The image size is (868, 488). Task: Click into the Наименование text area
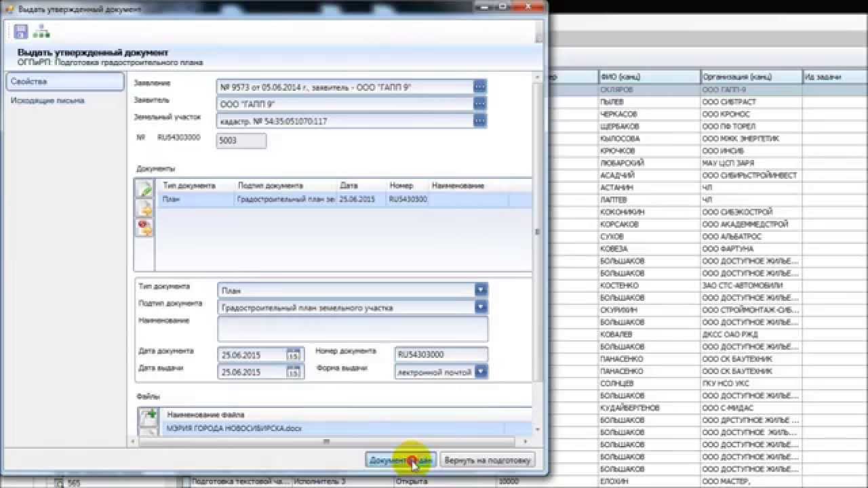(353, 329)
